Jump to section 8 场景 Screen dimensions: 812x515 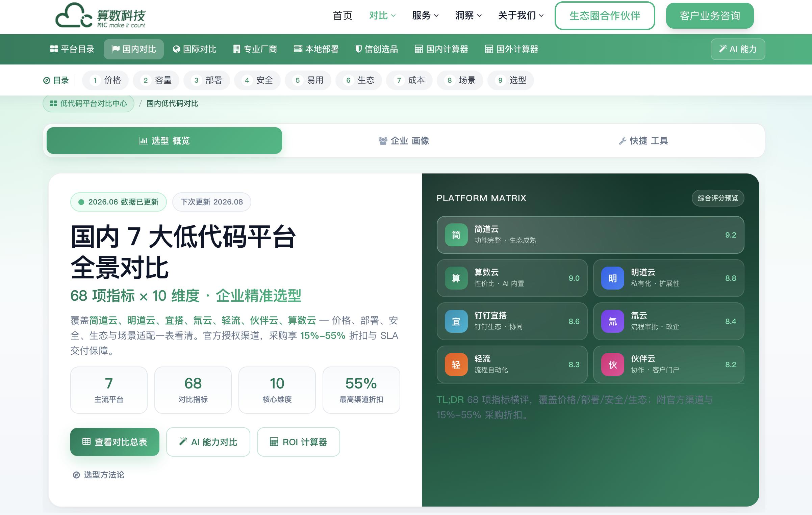[460, 80]
